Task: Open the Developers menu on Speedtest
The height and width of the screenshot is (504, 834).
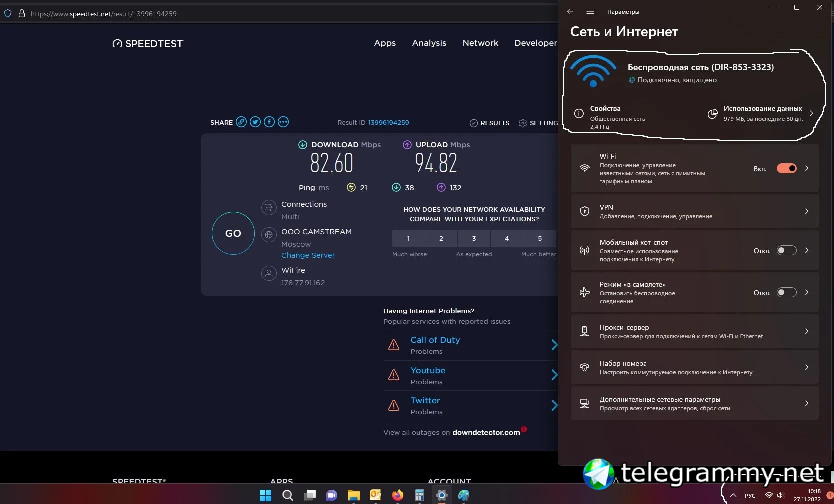Action: [536, 43]
